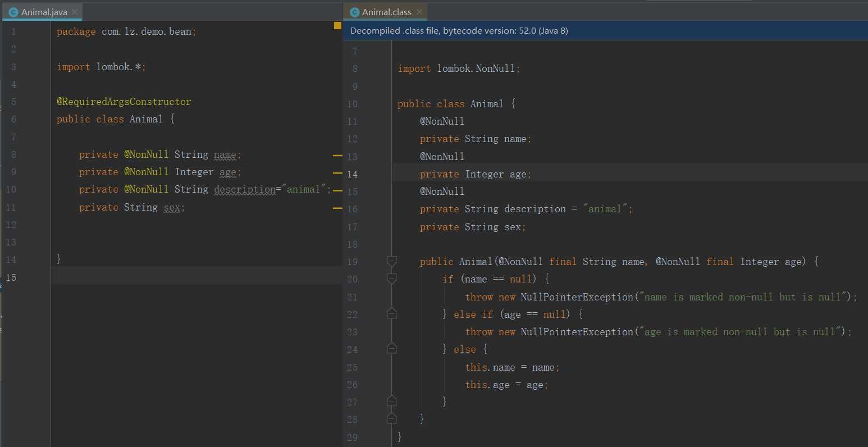Click the yellow inspection status square in Animal.java
Viewport: 868px width, 447px height.
(x=337, y=25)
